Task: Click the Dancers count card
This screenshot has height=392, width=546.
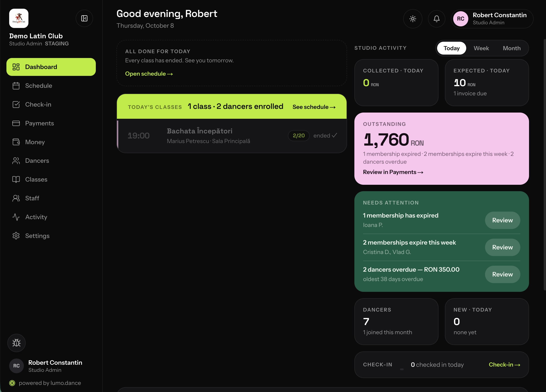Action: pos(396,321)
